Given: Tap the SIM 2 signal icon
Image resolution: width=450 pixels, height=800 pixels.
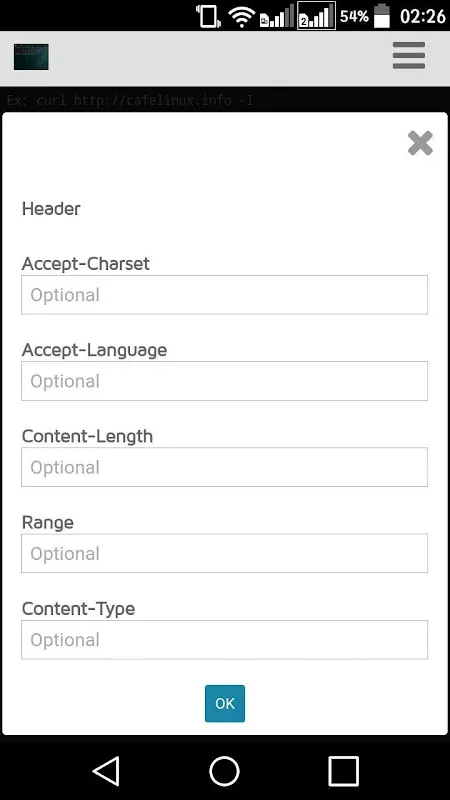Looking at the screenshot, I should [x=316, y=16].
